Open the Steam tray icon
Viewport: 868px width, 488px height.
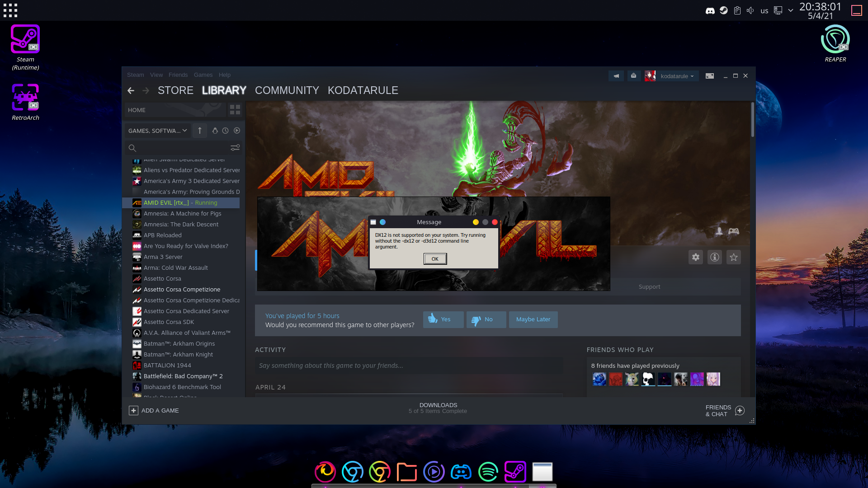(x=724, y=10)
